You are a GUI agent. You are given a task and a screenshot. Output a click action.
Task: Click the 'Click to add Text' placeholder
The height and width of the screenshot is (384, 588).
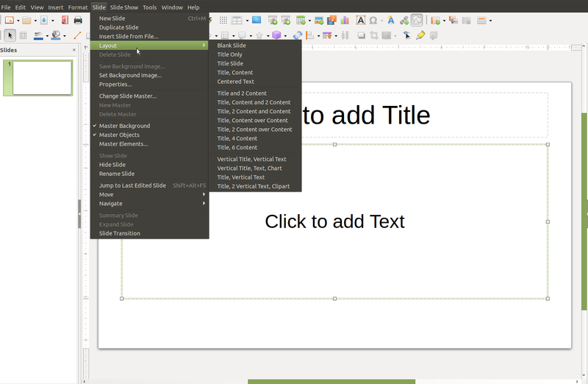(334, 221)
